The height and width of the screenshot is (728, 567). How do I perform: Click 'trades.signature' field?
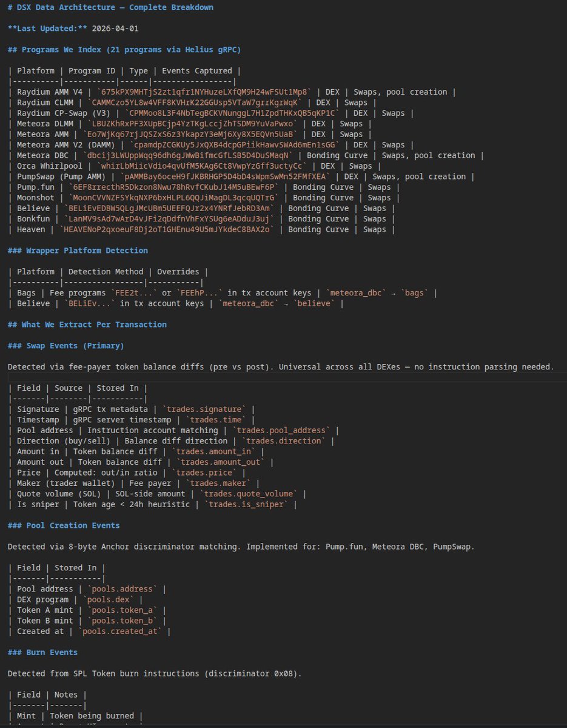(204, 409)
